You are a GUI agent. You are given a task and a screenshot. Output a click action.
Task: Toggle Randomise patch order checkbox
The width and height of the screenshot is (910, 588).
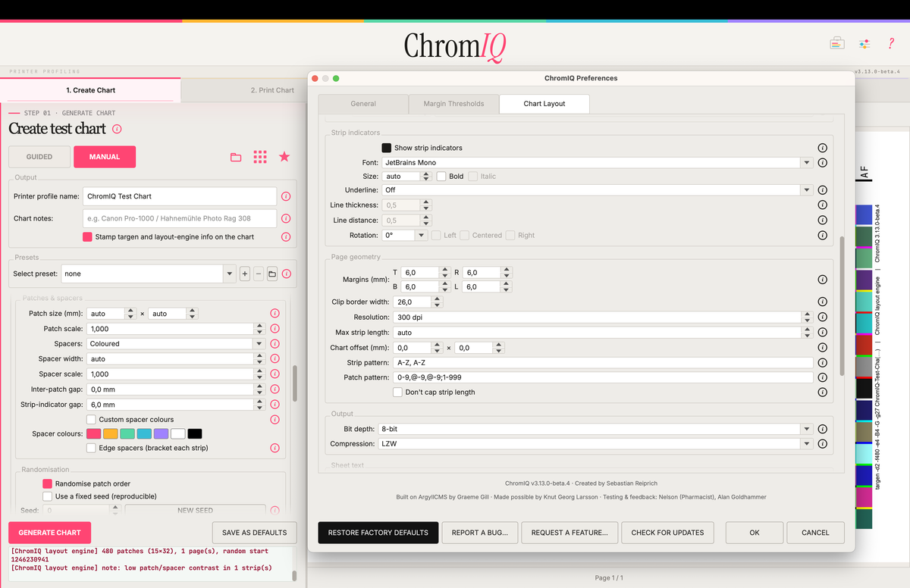click(x=47, y=483)
